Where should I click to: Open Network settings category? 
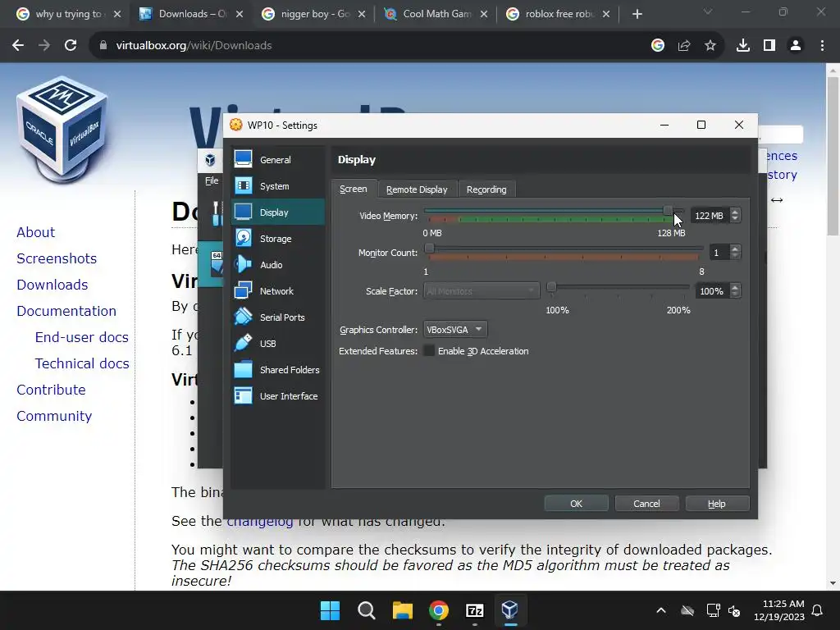(x=277, y=291)
